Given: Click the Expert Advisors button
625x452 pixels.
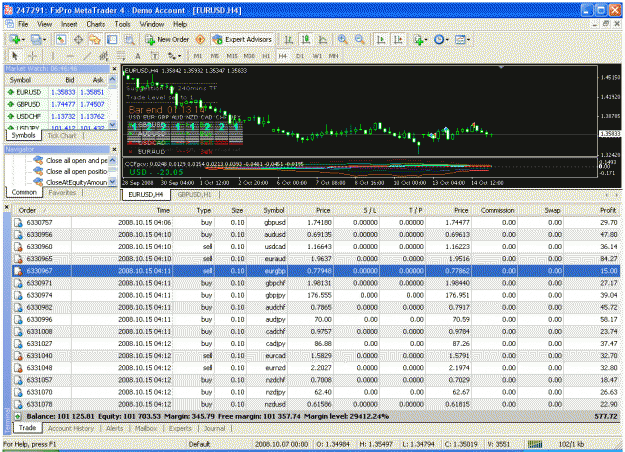Looking at the screenshot, I should (x=242, y=39).
